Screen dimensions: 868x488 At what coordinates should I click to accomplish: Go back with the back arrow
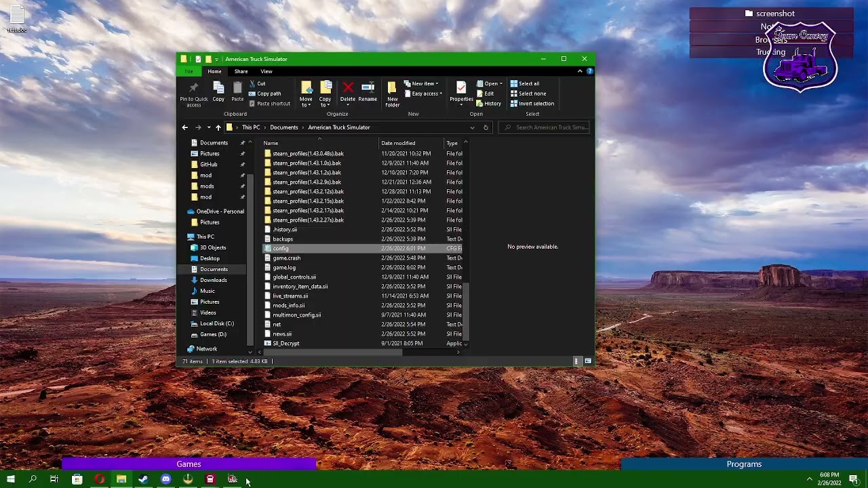tap(184, 127)
